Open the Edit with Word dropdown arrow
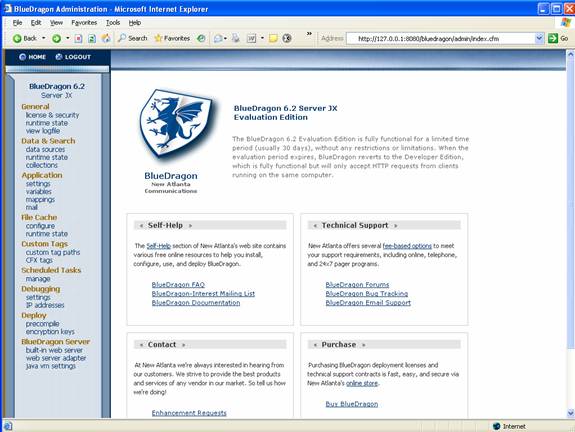575x432 pixels. (x=262, y=38)
